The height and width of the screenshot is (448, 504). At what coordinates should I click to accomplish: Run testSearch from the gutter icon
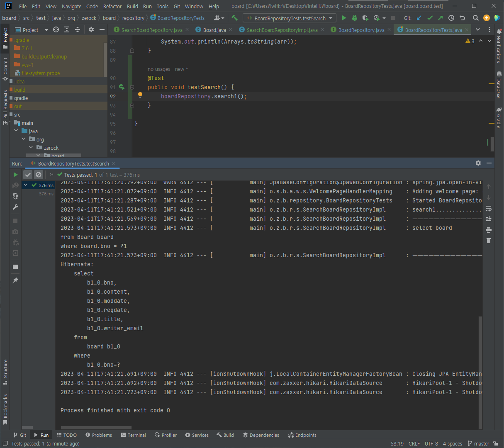[x=122, y=87]
